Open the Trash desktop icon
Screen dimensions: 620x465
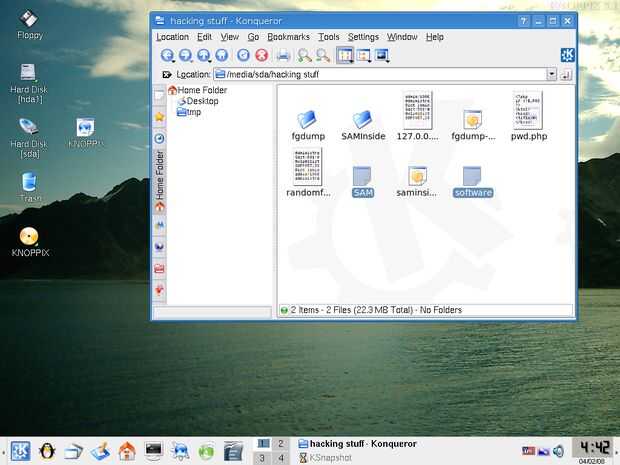point(30,187)
